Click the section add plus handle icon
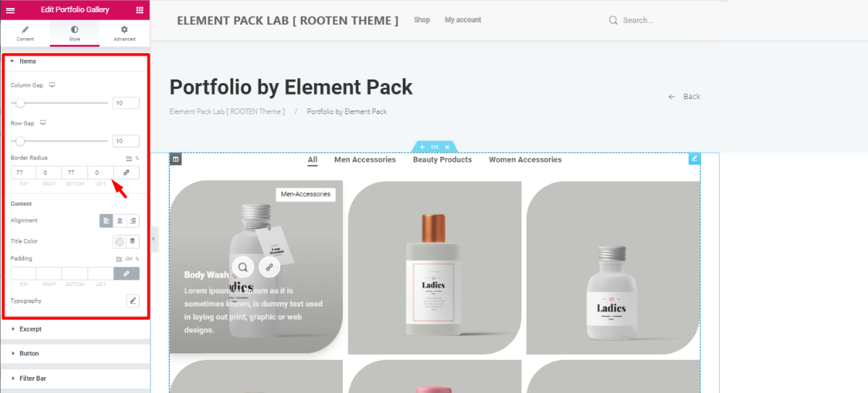This screenshot has width=868, height=393. 422,147
